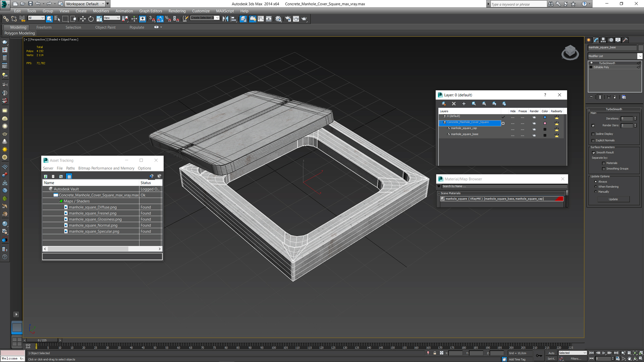Select the Move tool in main toolbar
This screenshot has height=362, width=644.
coord(83,19)
